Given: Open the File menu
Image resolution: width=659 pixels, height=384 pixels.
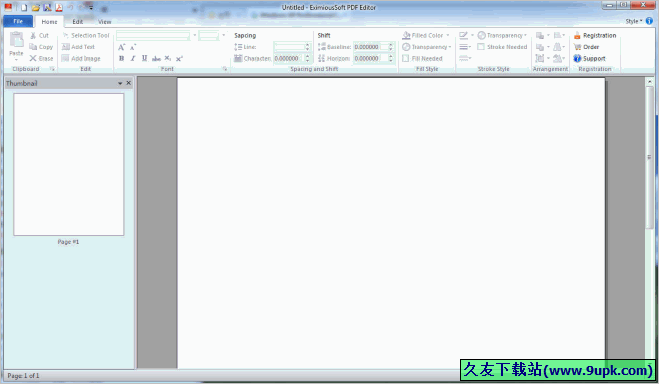Looking at the screenshot, I should [18, 21].
